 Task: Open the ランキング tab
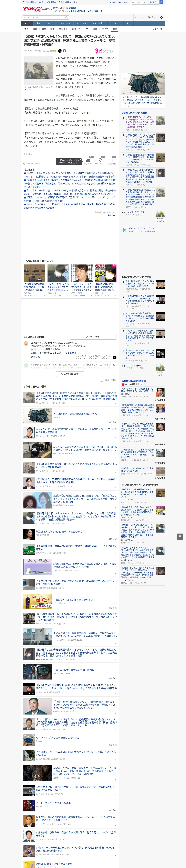(x=115, y=24)
